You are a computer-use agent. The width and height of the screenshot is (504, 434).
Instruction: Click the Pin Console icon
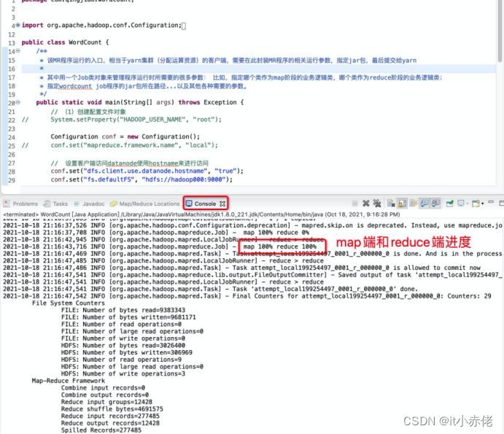tap(450, 204)
